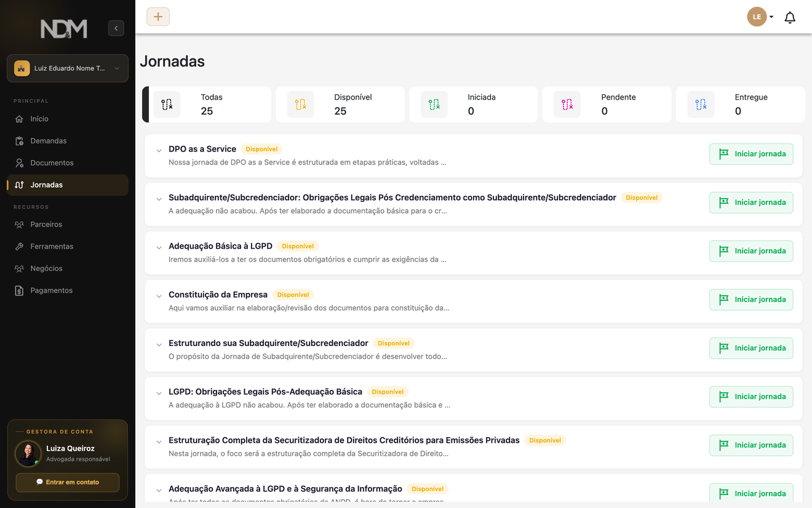Open Pagamentos in the sidebar

(68, 291)
